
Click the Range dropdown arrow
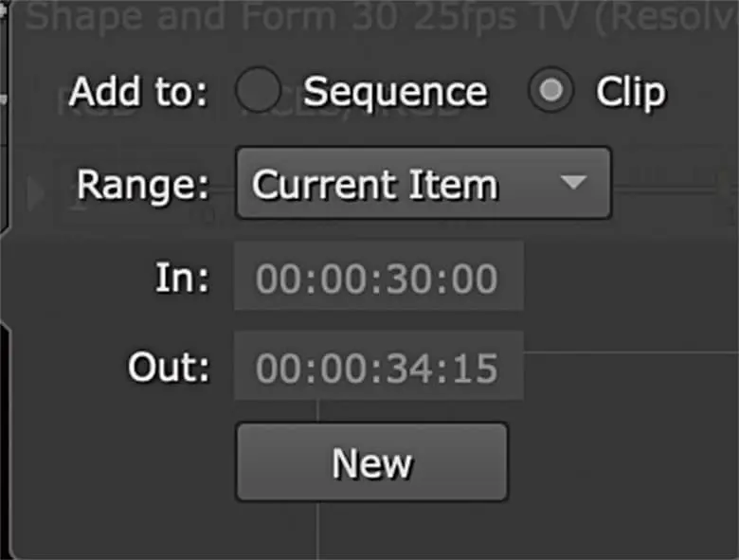tap(573, 183)
